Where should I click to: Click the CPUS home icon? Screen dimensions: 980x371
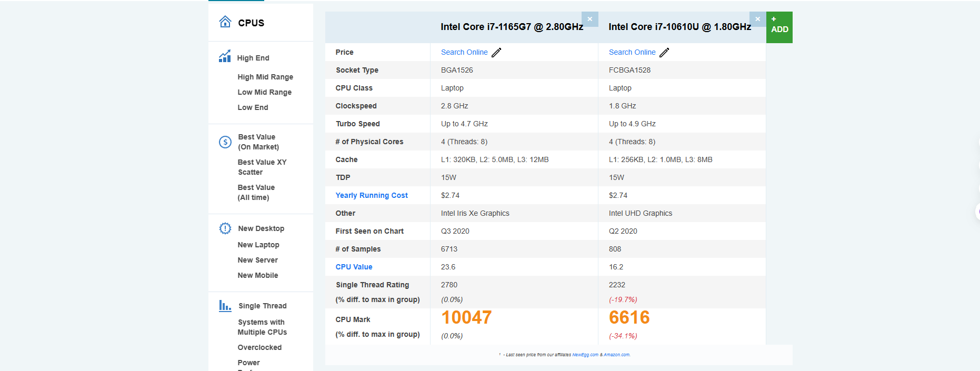pos(225,22)
